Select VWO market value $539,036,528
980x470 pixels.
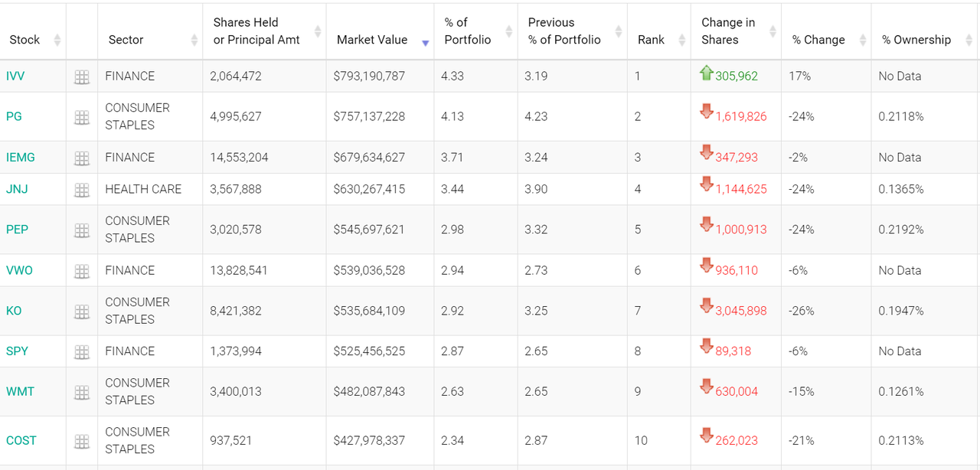point(369,271)
